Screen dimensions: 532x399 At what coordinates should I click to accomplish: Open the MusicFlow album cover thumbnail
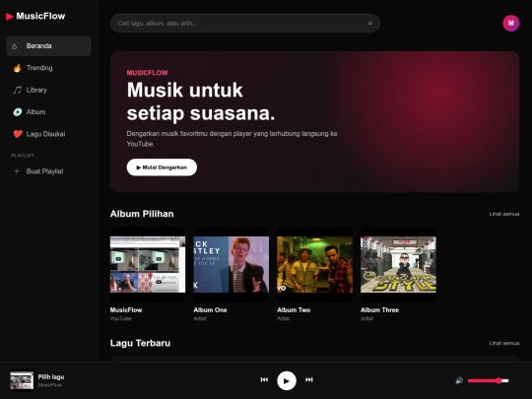point(148,264)
